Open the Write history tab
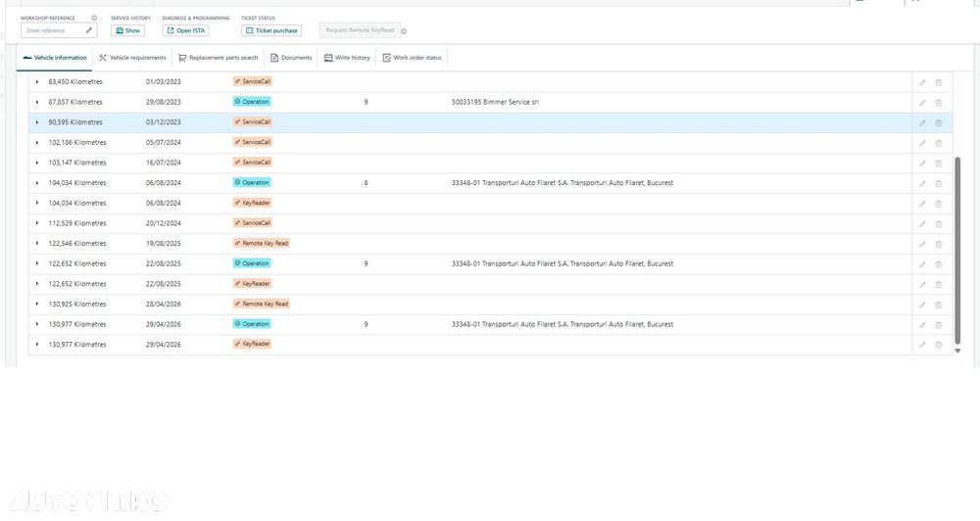Viewport: 980px width, 521px height. coord(347,58)
